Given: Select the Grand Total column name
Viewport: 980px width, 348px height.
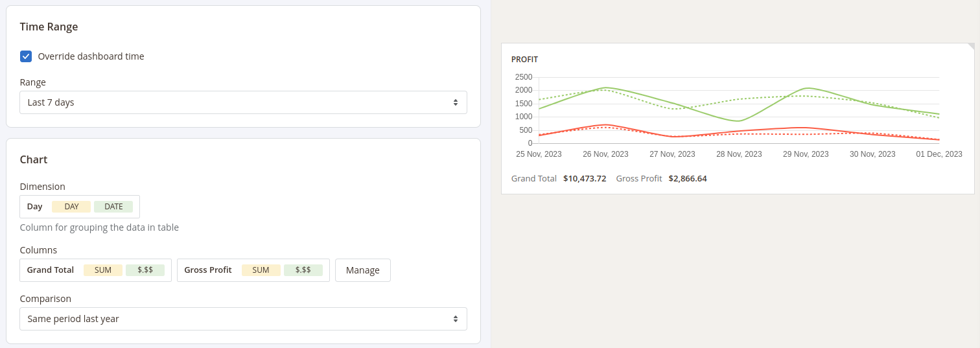Looking at the screenshot, I should click(x=51, y=270).
